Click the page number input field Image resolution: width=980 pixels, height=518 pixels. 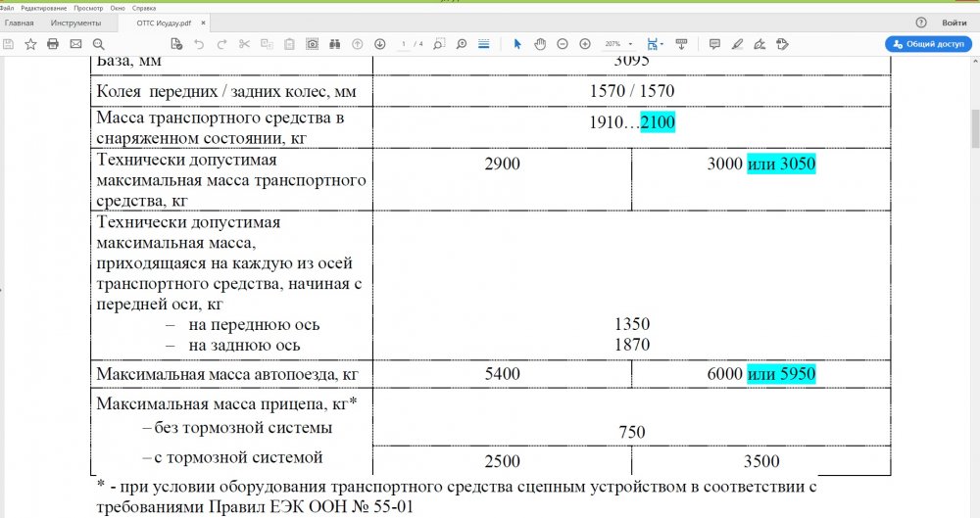tap(406, 44)
